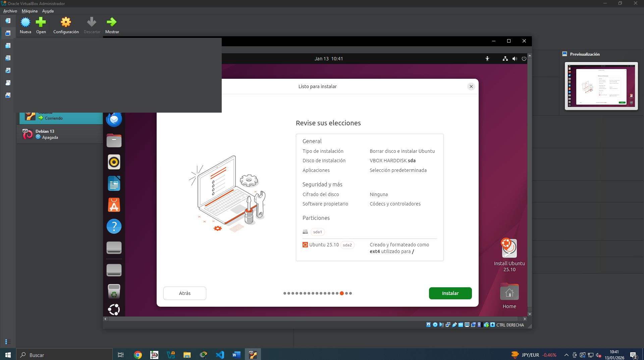Select the Machines sidebar tool in VirtualBox

(x=8, y=33)
